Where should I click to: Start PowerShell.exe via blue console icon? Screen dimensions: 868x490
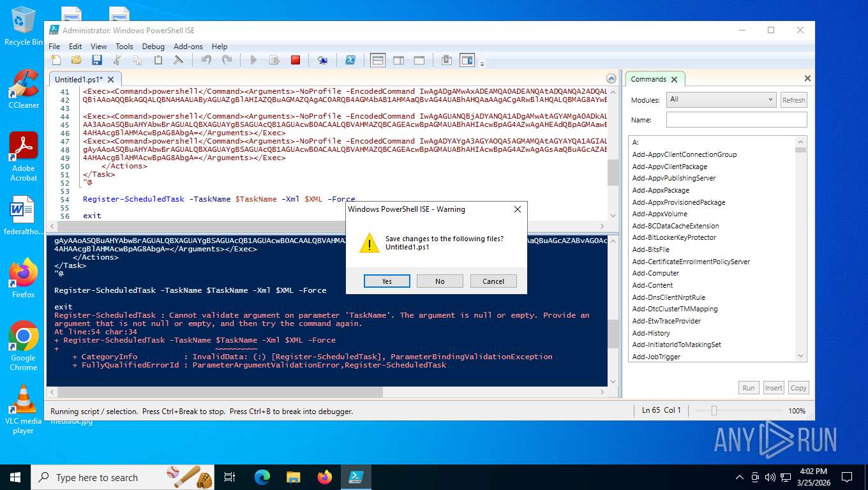tap(350, 60)
